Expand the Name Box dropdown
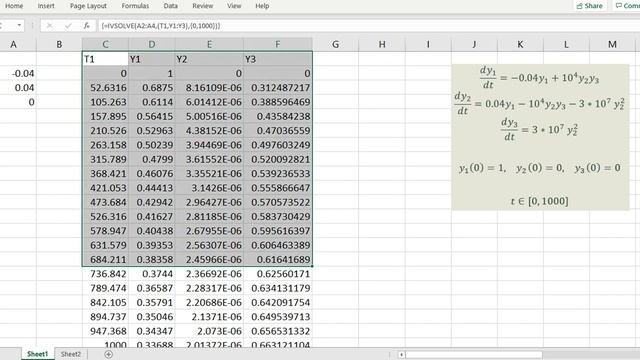The width and height of the screenshot is (640, 360). click(19, 25)
